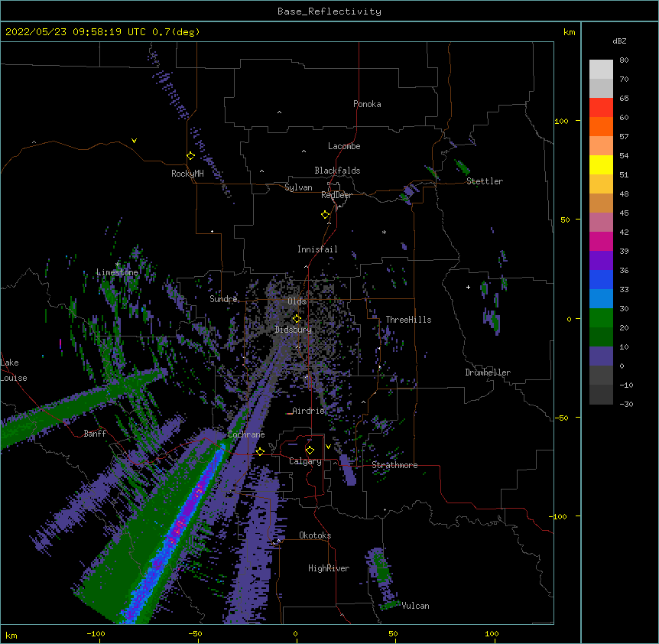Click the RedDeer city label
Screen dimensions: 659x644
(x=336, y=195)
